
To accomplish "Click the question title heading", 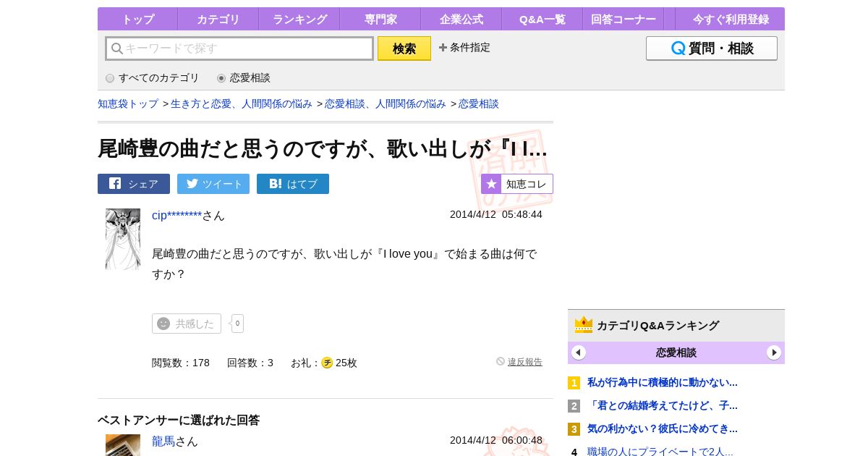I will [323, 148].
